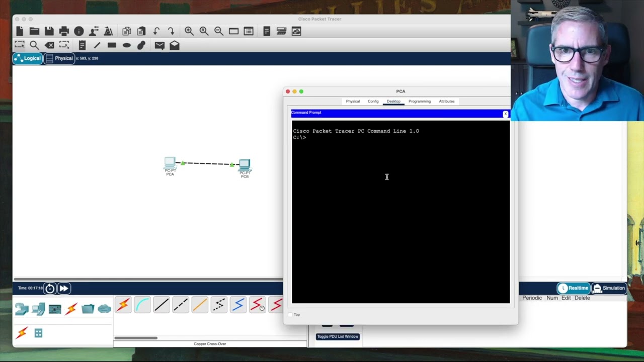Toggle Simulation mode
The width and height of the screenshot is (644, 362).
pyautogui.click(x=609, y=288)
